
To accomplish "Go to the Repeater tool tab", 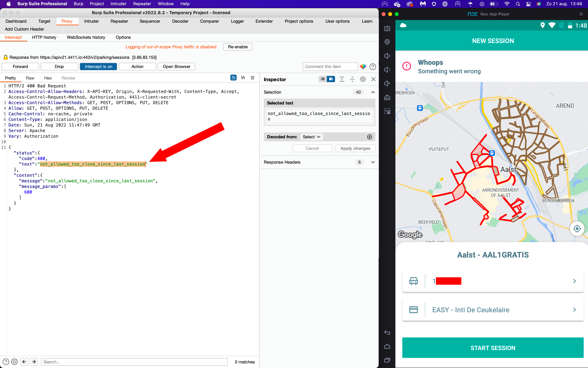I will pos(119,21).
